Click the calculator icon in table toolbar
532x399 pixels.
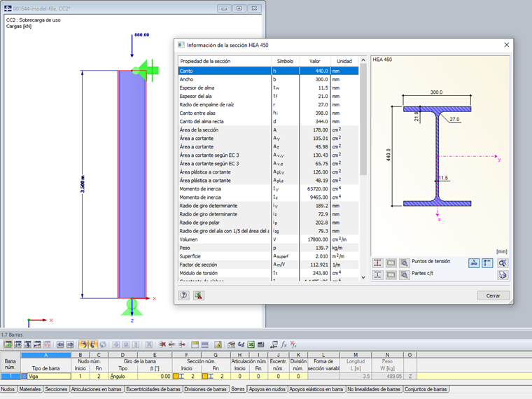point(260,344)
